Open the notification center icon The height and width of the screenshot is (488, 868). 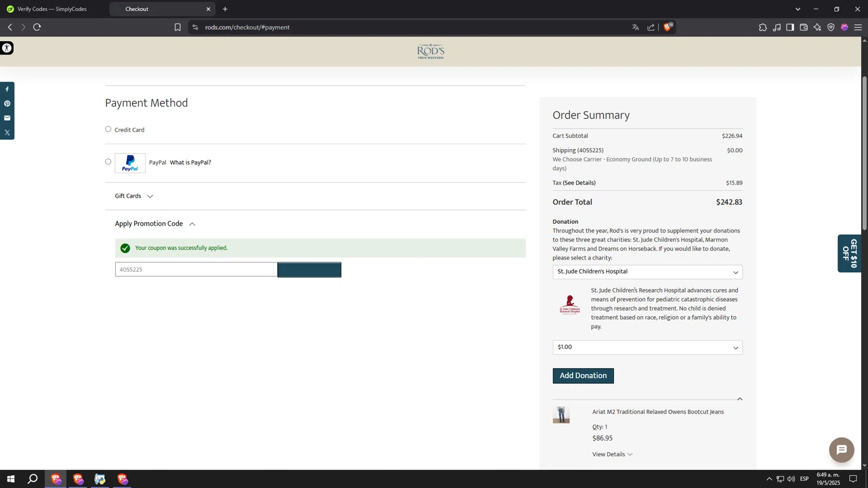click(853, 479)
